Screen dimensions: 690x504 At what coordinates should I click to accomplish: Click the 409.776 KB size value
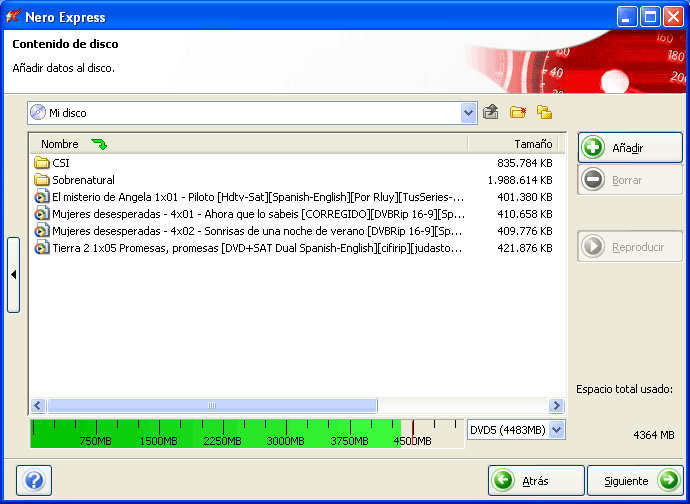pos(525,231)
